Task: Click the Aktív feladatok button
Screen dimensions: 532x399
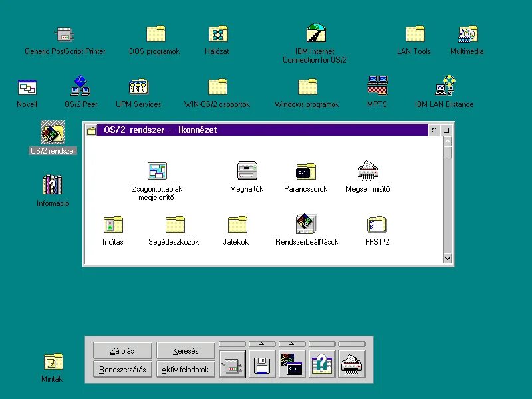Action: tap(186, 370)
